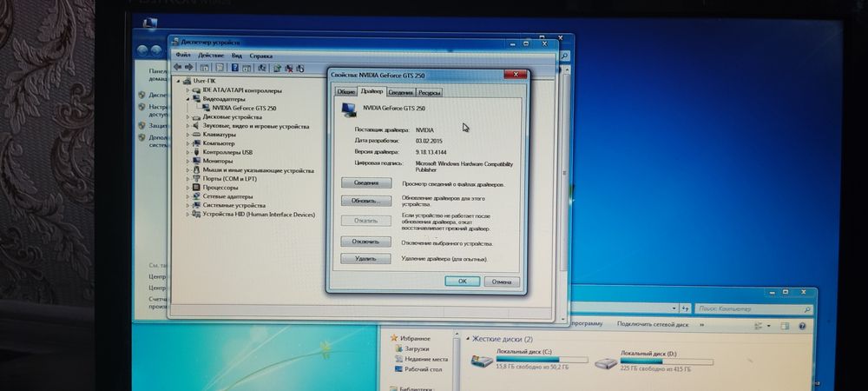
Task: Switch to the Ресурсы tab
Action: [x=430, y=92]
